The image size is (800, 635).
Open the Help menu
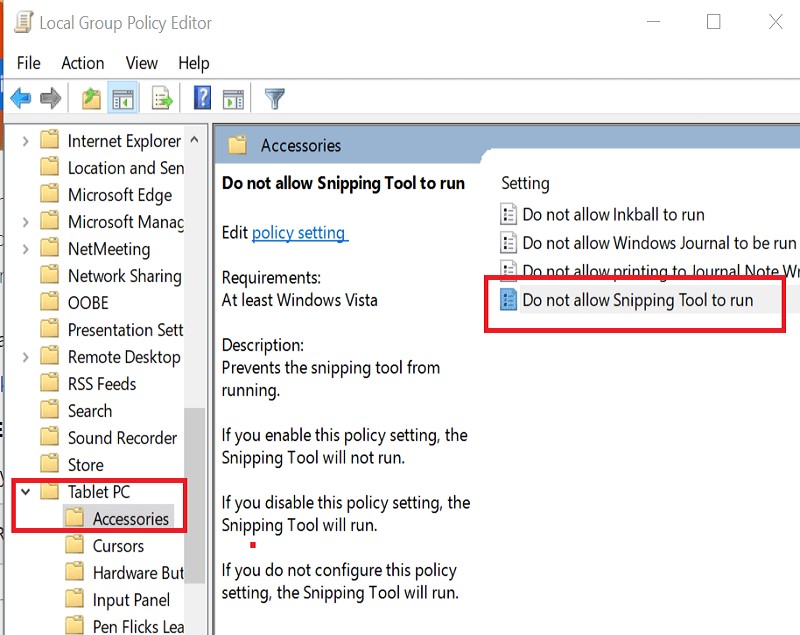194,63
